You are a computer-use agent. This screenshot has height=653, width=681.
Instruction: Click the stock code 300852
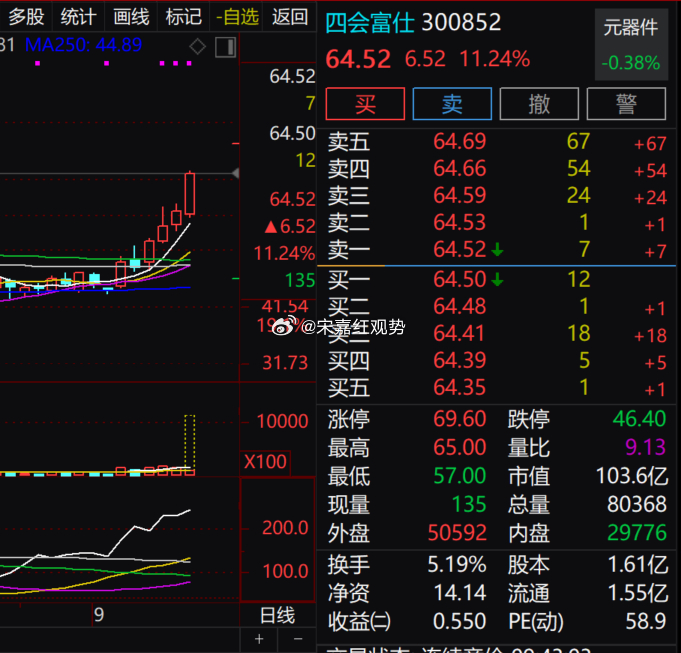461,23
